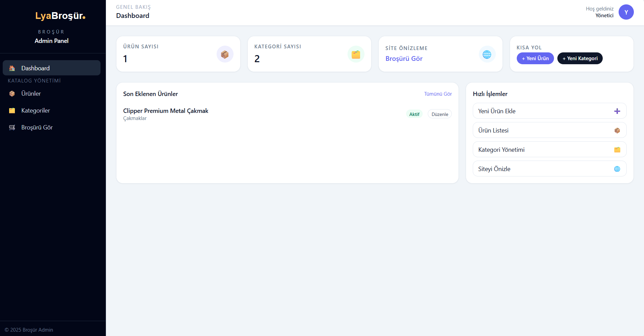Click the globe icon beside Siteyi Önizle
Image resolution: width=644 pixels, height=336 pixels.
617,169
